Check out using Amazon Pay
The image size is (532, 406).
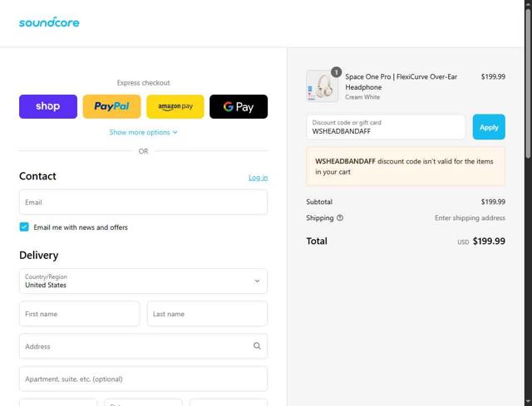point(175,106)
